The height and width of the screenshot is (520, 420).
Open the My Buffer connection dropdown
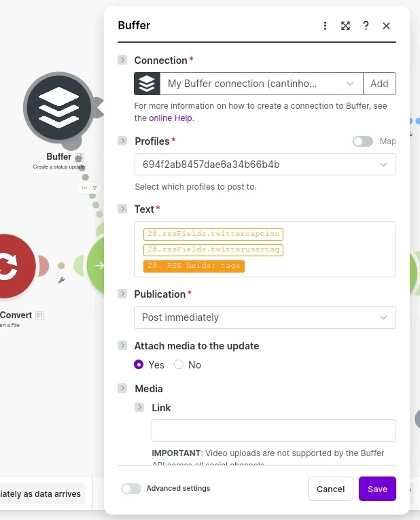tap(262, 84)
